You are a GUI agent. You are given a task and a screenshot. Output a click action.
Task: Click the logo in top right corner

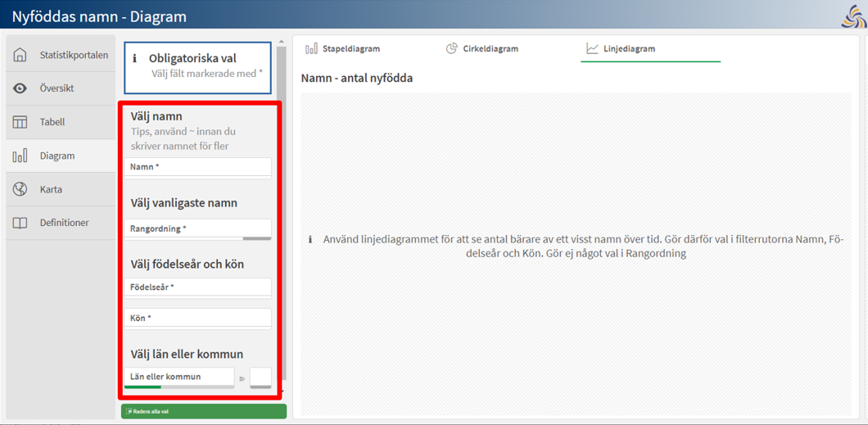(853, 16)
